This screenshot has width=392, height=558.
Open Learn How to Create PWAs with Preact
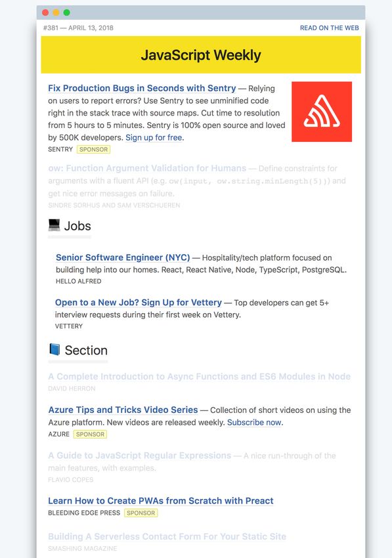point(161,501)
